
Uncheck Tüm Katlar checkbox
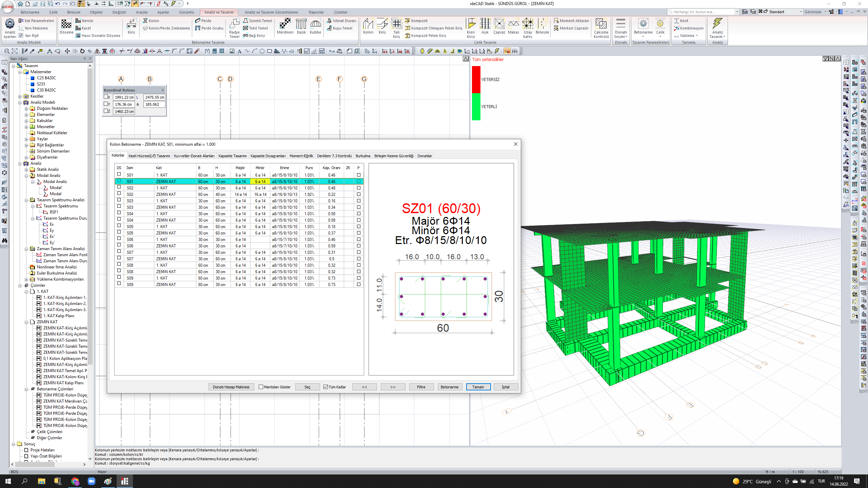pyautogui.click(x=325, y=387)
